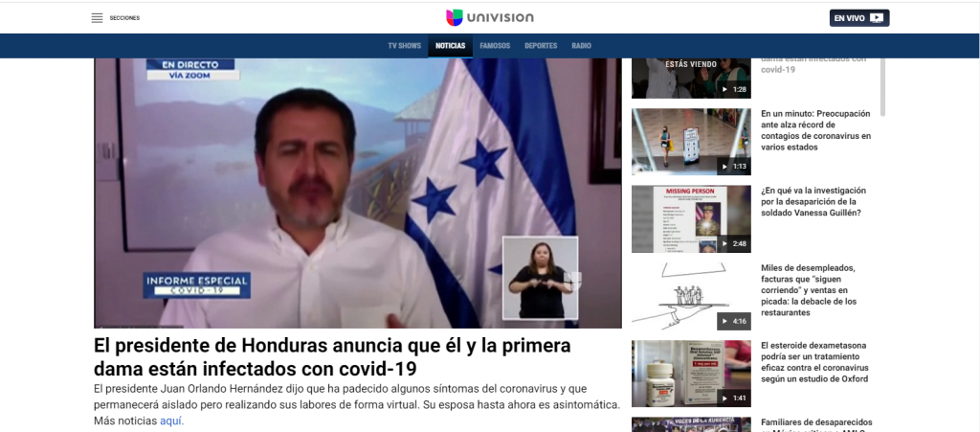Open dexametasona pill bottle thumbnail
The width and height of the screenshot is (980, 432).
[691, 374]
